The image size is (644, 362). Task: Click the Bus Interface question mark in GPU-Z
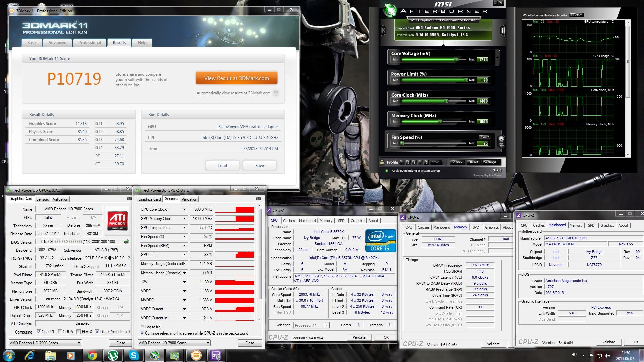pos(129,258)
